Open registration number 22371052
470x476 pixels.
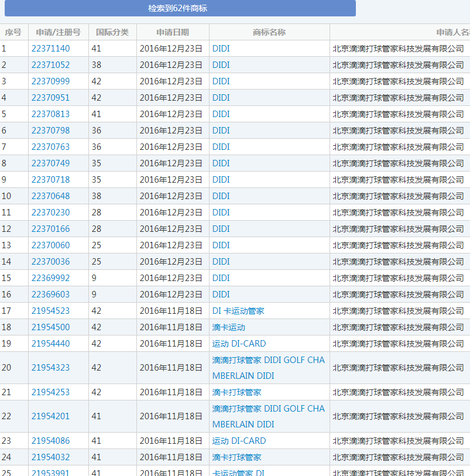click(x=51, y=65)
